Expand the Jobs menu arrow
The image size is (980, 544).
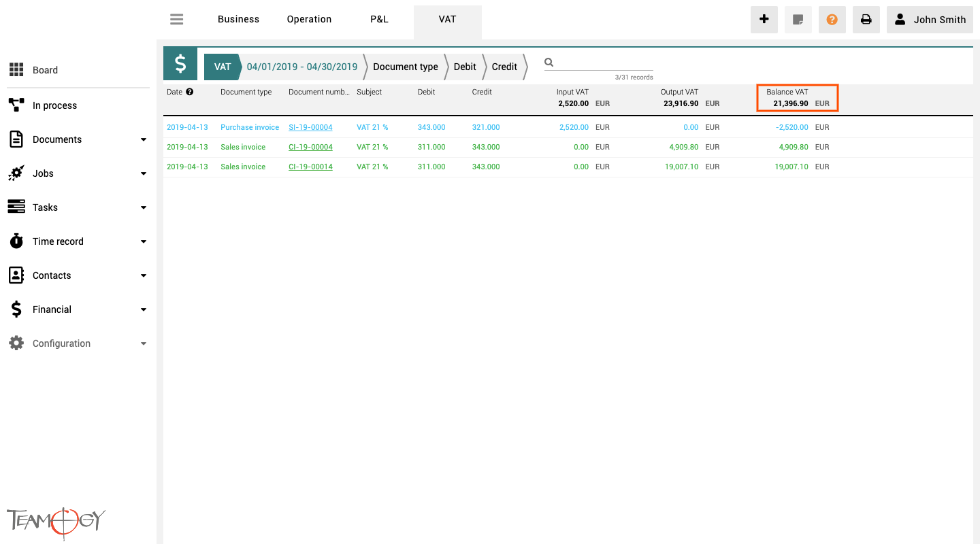144,173
